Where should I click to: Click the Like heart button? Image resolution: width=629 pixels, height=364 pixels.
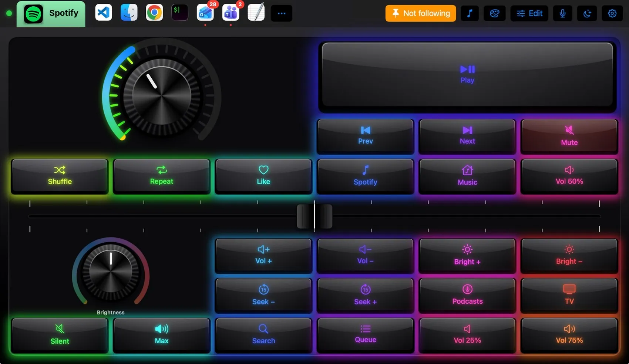[263, 176]
